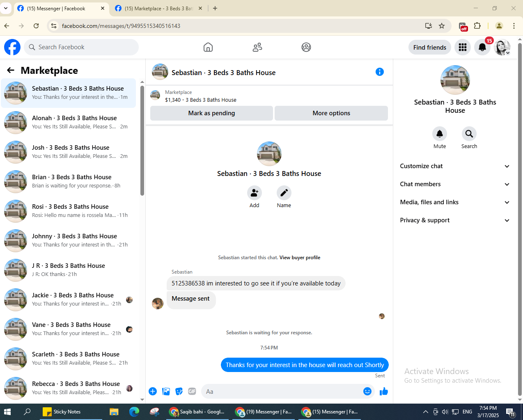523x420 pixels.
Task: Edit the chat name
Action: click(x=284, y=192)
